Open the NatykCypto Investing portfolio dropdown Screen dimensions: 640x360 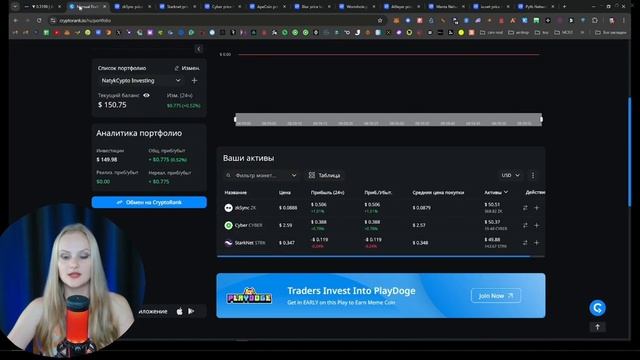(x=141, y=80)
